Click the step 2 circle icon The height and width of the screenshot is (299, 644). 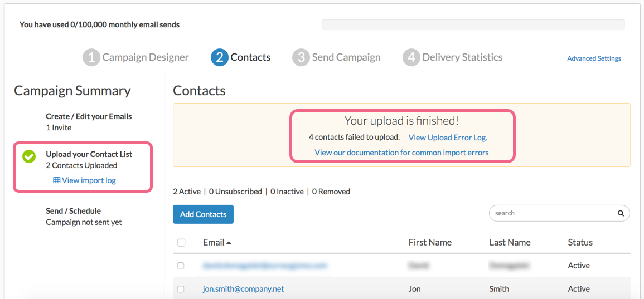pyautogui.click(x=220, y=57)
